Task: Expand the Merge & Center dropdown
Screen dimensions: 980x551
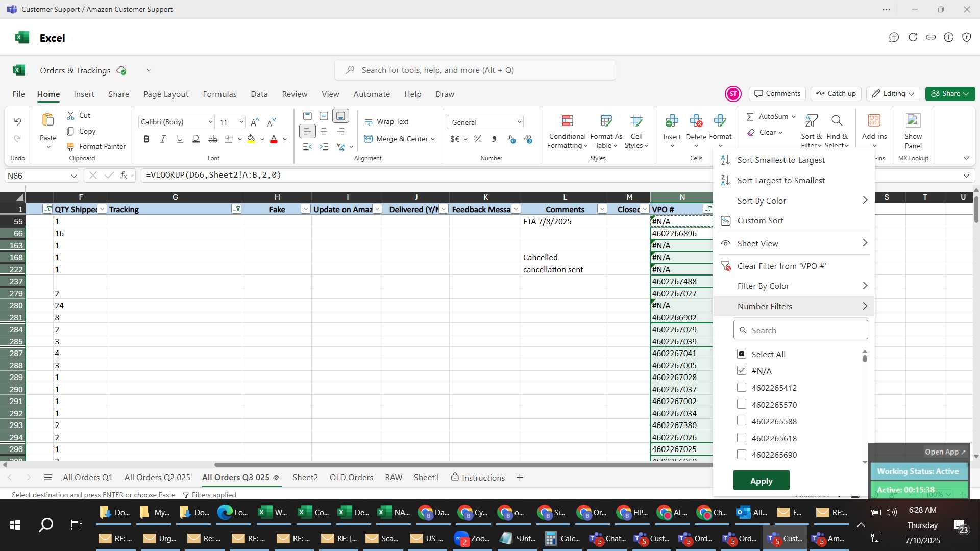Action: tap(433, 139)
